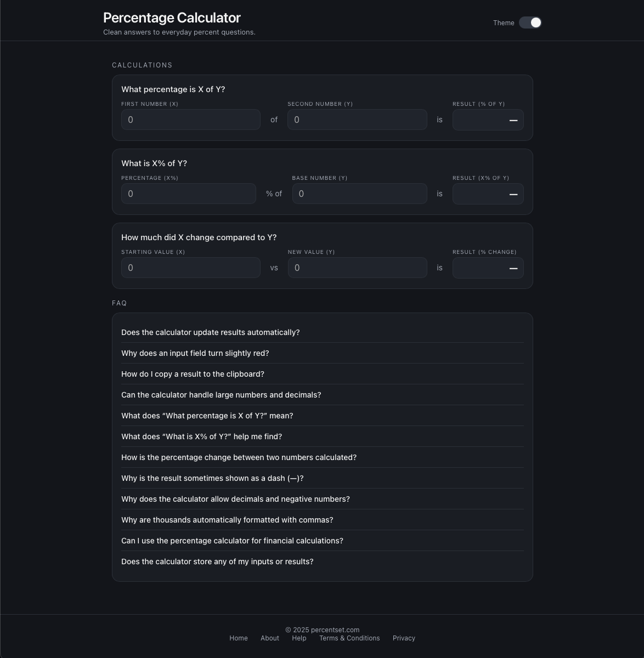Open the About footer link

click(x=270, y=638)
